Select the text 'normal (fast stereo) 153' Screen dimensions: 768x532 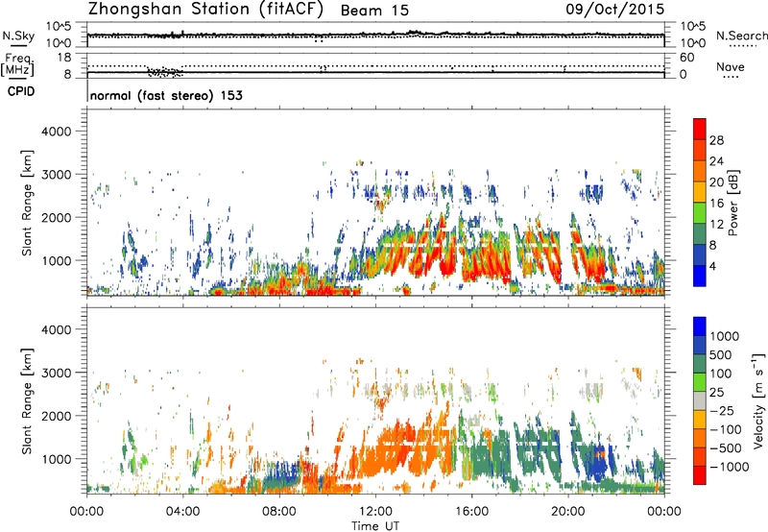pos(166,95)
